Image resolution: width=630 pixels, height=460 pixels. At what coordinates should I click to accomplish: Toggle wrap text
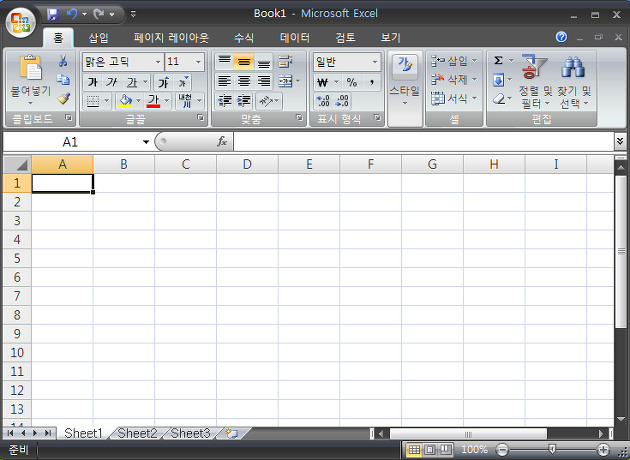285,61
